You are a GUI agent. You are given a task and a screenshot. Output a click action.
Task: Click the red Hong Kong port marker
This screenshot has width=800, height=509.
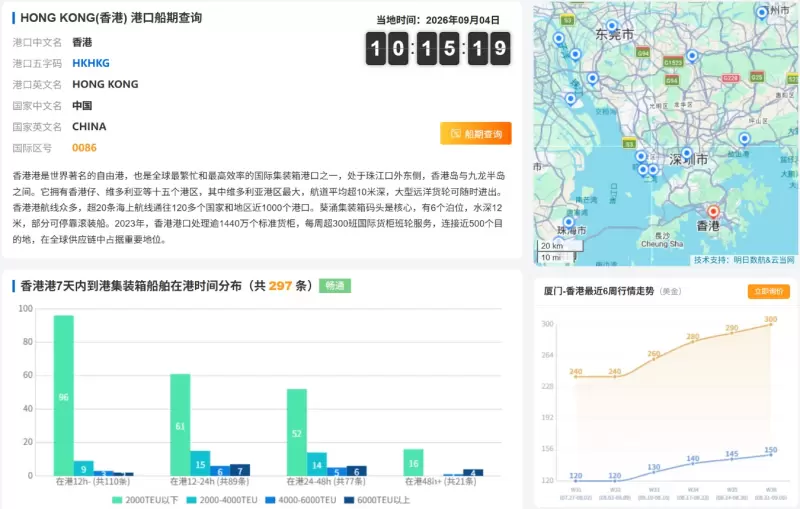(713, 211)
